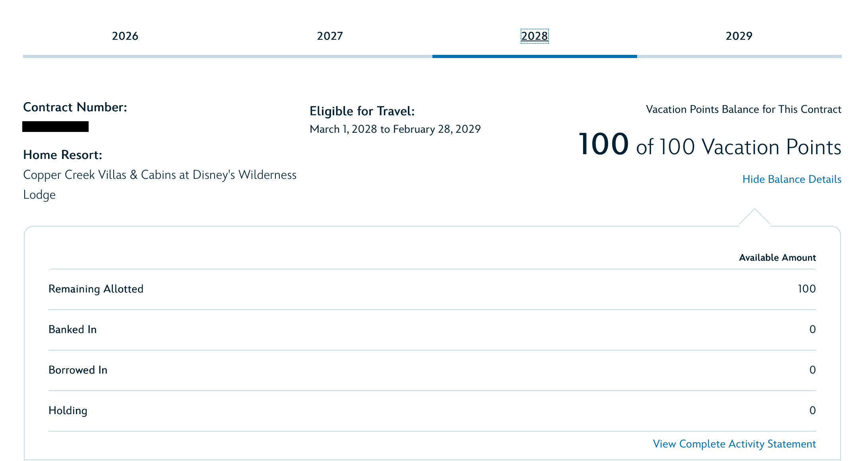Click the Banked In row label
Screen dimensions: 868x461
(73, 329)
